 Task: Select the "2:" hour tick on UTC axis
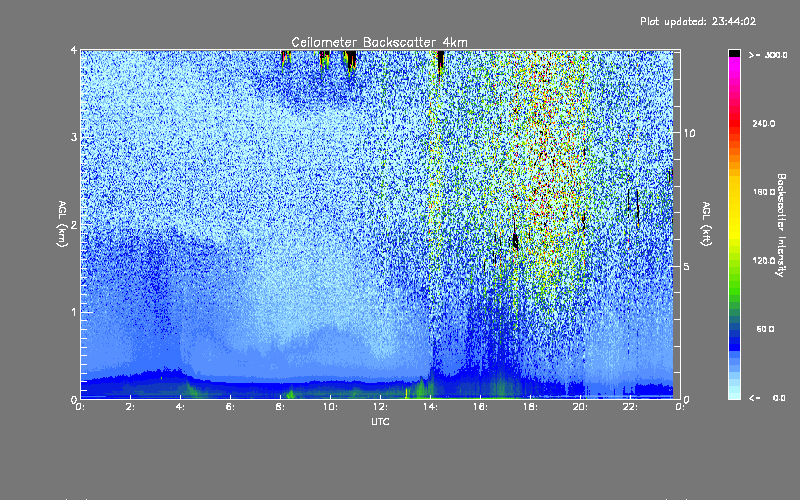(x=131, y=407)
